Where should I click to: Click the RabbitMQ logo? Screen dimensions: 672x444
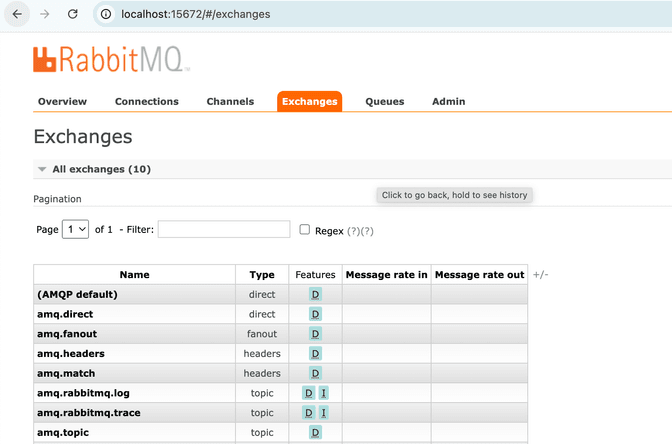[x=111, y=60]
